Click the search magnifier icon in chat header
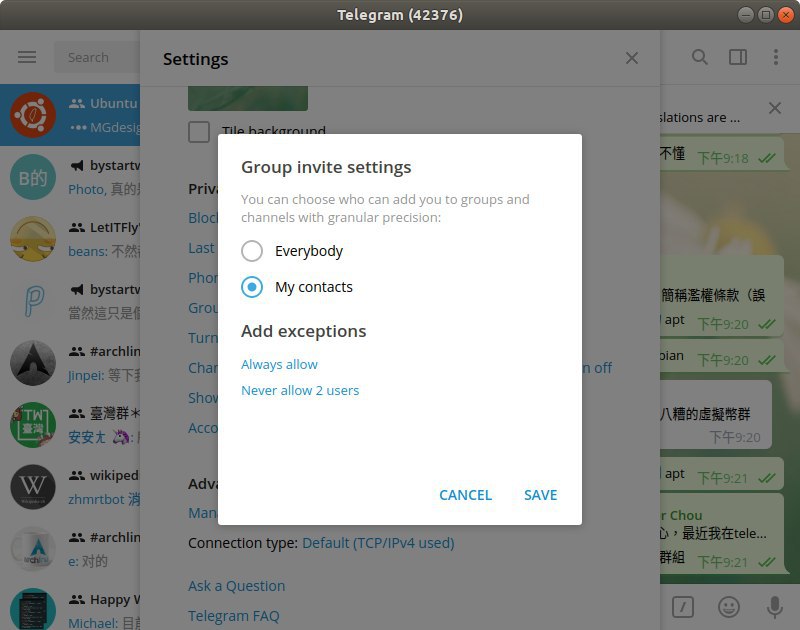800x630 pixels. pos(699,57)
